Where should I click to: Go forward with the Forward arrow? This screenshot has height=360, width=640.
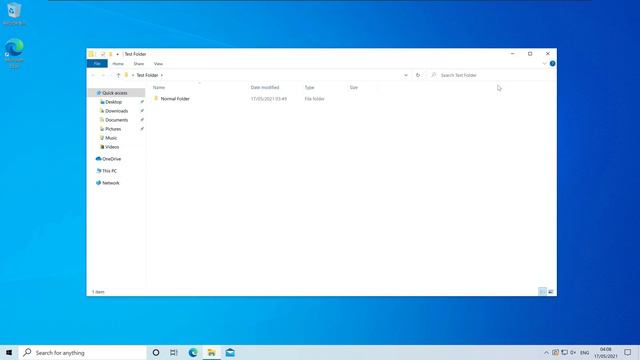point(103,75)
